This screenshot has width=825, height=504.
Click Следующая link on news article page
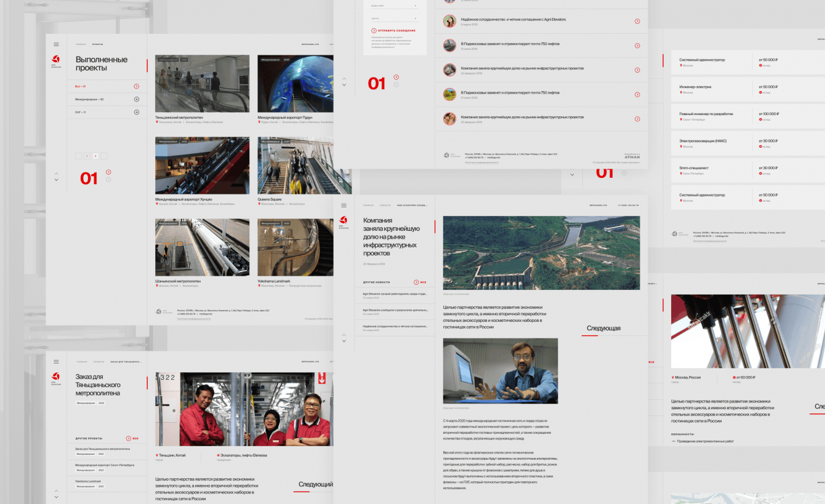603,328
